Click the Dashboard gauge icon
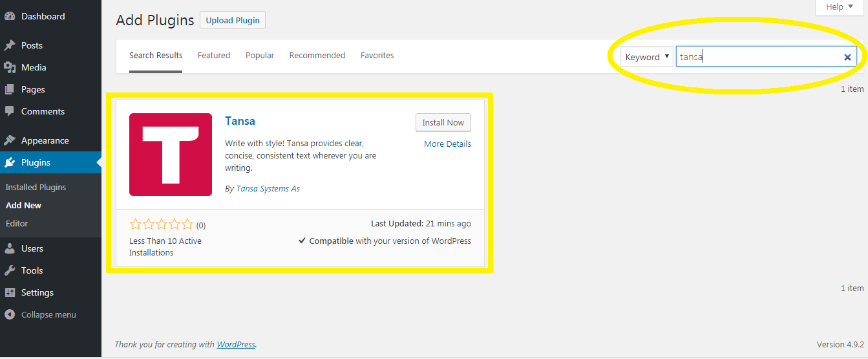This screenshot has width=868, height=359. 10,16
